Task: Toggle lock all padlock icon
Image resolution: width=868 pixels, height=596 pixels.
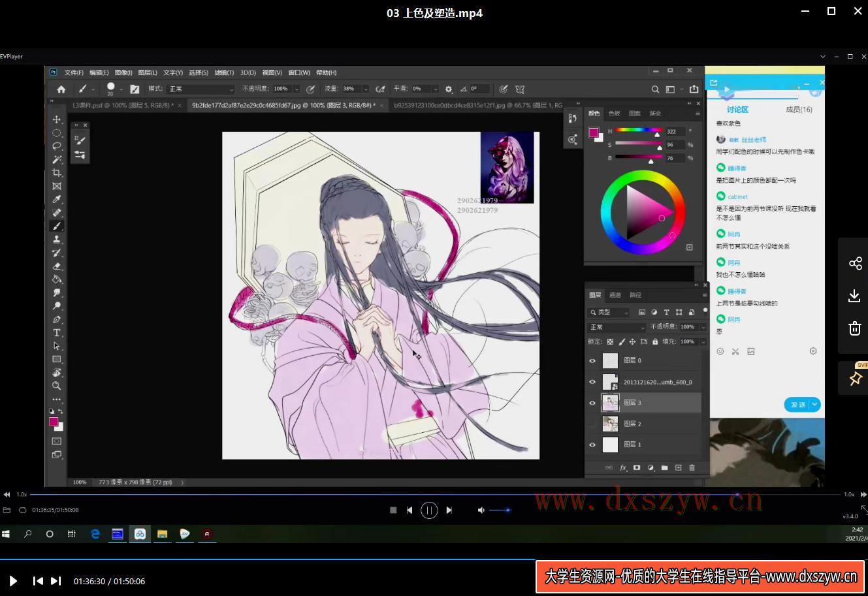Action: pos(655,341)
